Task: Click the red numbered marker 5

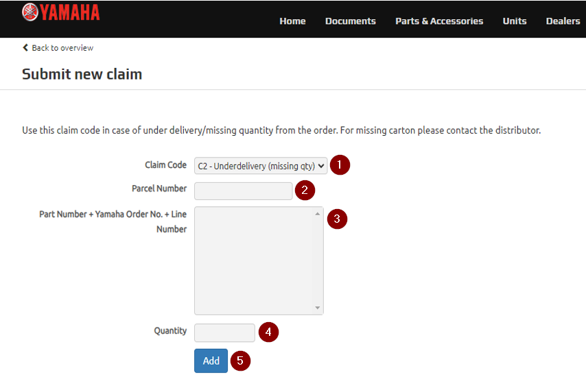Action: pyautogui.click(x=240, y=360)
